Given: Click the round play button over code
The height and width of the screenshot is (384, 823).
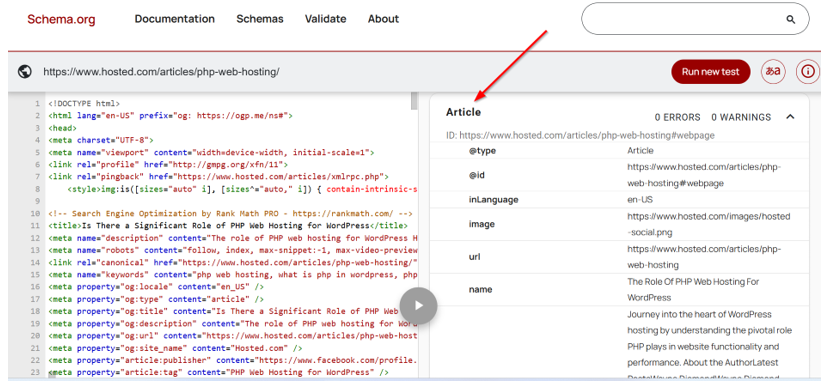Looking at the screenshot, I should 418,305.
